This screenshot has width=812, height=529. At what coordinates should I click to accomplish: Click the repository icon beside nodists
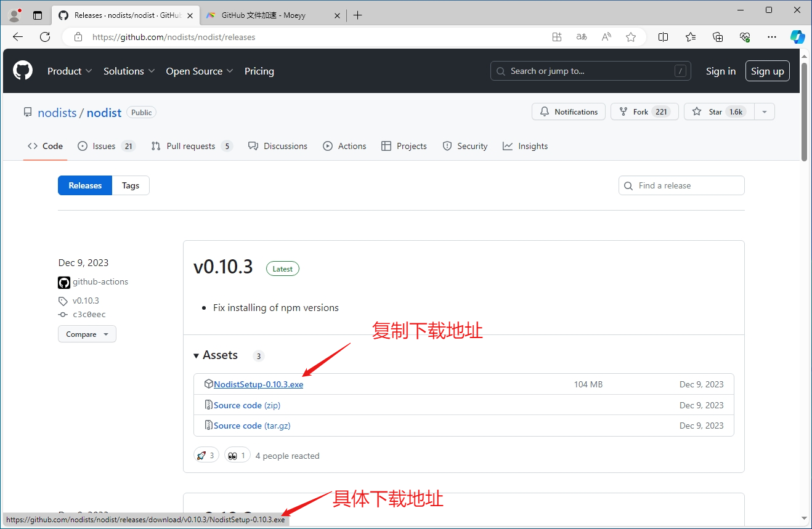(x=28, y=112)
